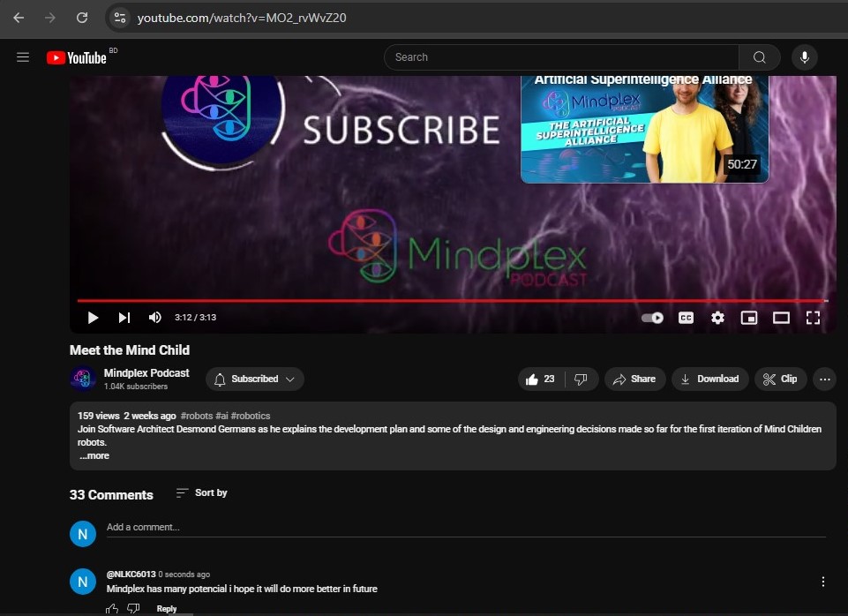Image resolution: width=848 pixels, height=616 pixels.
Task: Click Mindplex Podcast channel avatar
Action: (83, 379)
